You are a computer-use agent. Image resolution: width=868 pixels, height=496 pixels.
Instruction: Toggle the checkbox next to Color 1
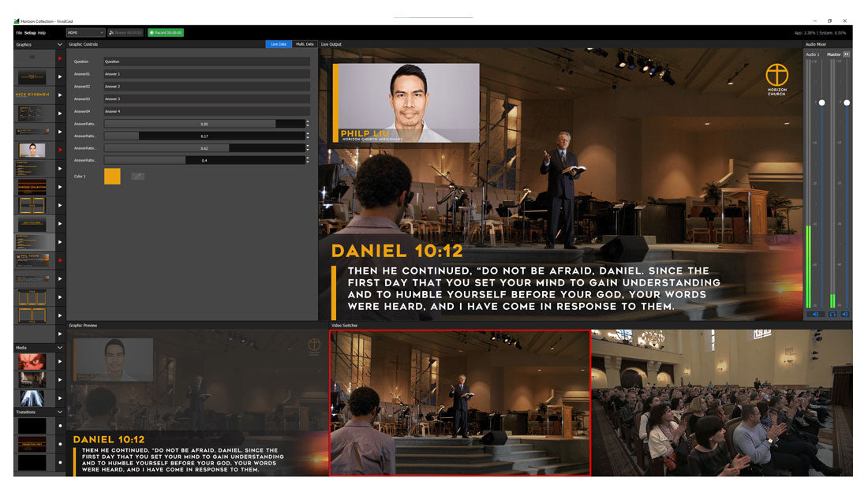pos(137,176)
